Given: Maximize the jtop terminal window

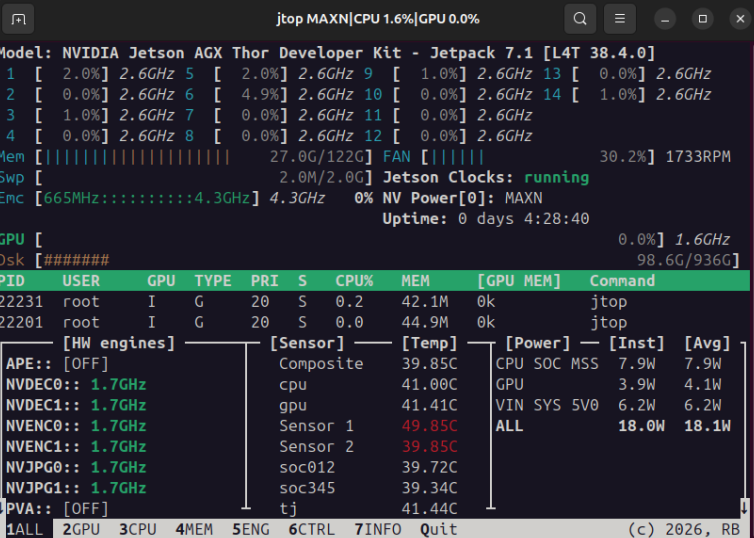Looking at the screenshot, I should 703,19.
